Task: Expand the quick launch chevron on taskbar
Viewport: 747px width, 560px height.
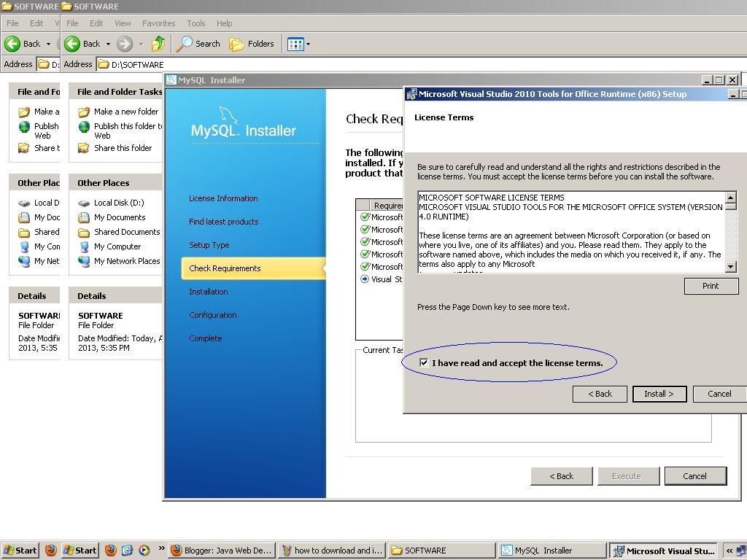Action: 161,548
